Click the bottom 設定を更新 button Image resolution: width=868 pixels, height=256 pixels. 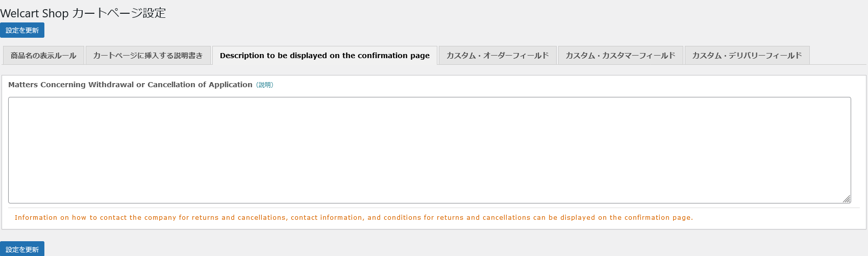[x=22, y=249]
